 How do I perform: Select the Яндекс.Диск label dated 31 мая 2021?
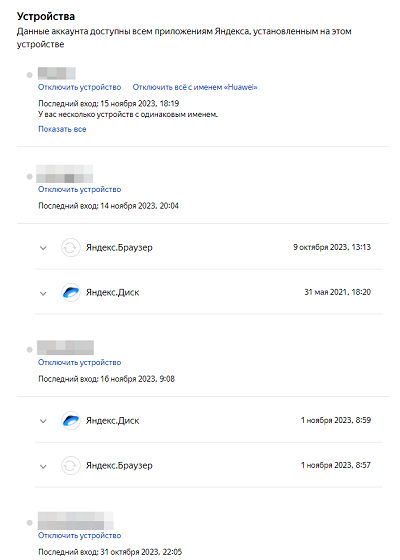coord(112,292)
